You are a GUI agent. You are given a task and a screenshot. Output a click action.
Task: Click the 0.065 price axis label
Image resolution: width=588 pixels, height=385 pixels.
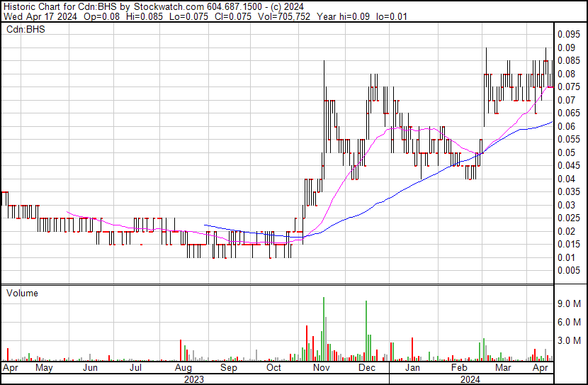[x=569, y=113]
